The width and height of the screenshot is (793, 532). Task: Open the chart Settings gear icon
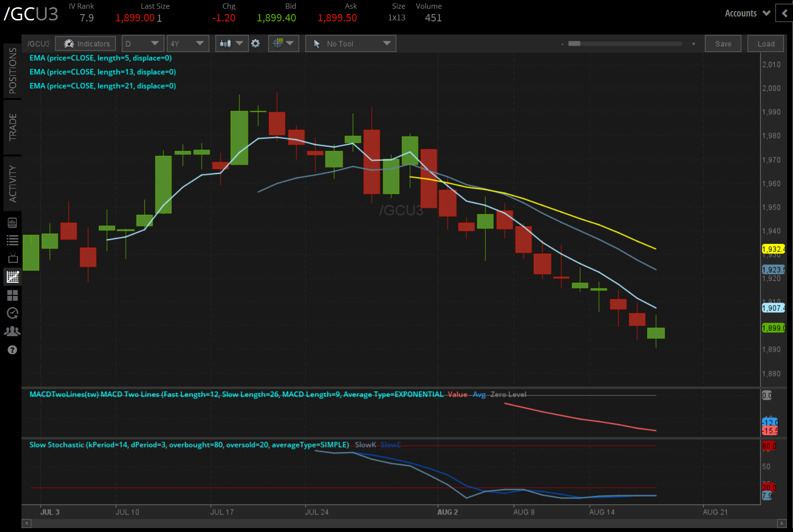[x=256, y=43]
